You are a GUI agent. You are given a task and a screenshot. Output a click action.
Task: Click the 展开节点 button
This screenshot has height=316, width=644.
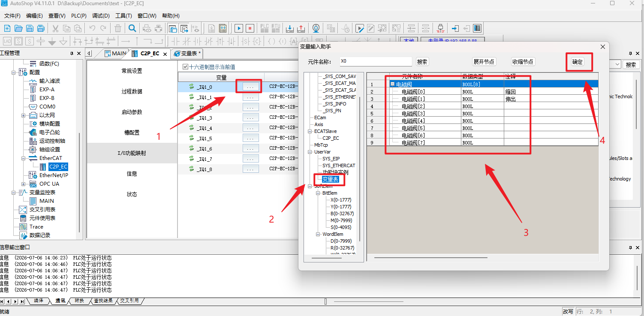pos(484,62)
